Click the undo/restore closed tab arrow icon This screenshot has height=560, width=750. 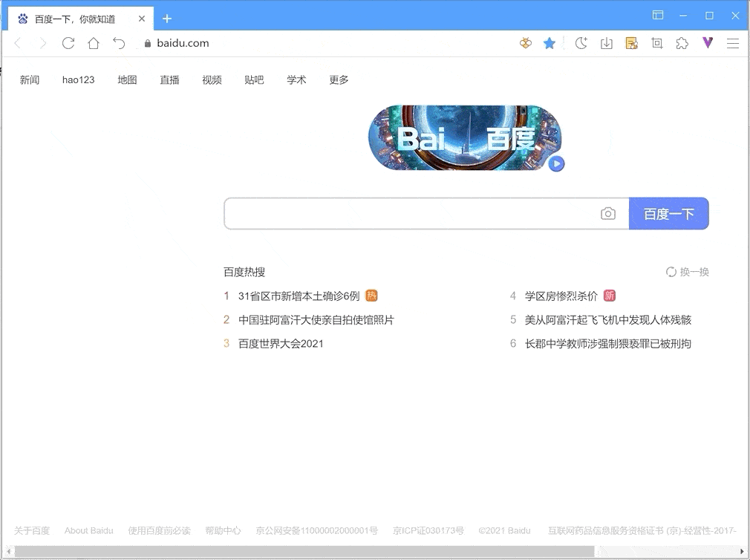tap(119, 43)
